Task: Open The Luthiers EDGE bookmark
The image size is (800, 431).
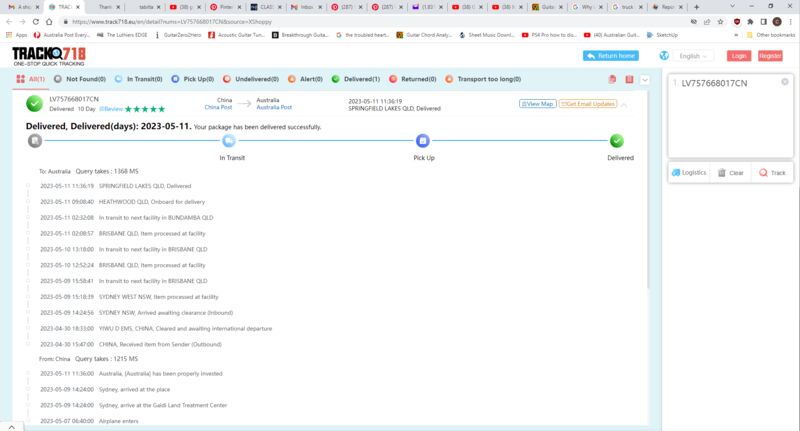Action: 122,35
